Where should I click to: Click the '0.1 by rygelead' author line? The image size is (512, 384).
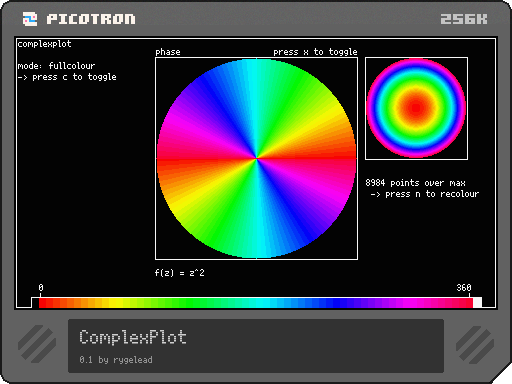coord(116,360)
